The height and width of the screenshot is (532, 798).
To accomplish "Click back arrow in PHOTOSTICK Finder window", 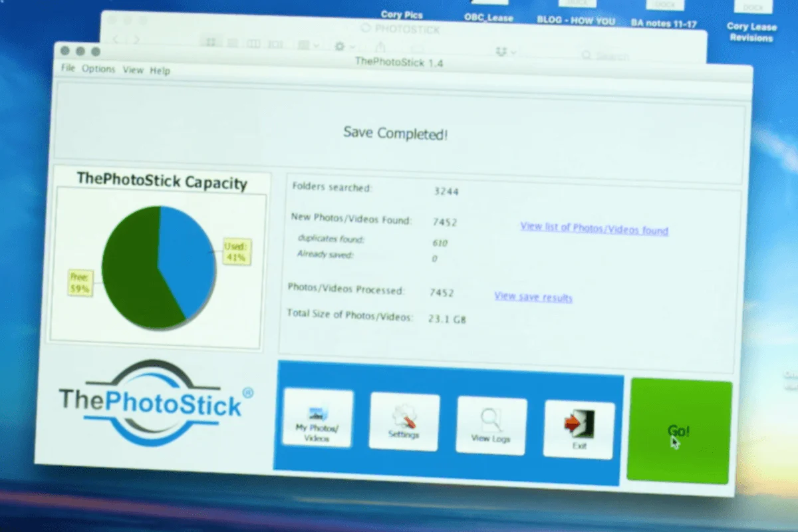I will [x=116, y=39].
